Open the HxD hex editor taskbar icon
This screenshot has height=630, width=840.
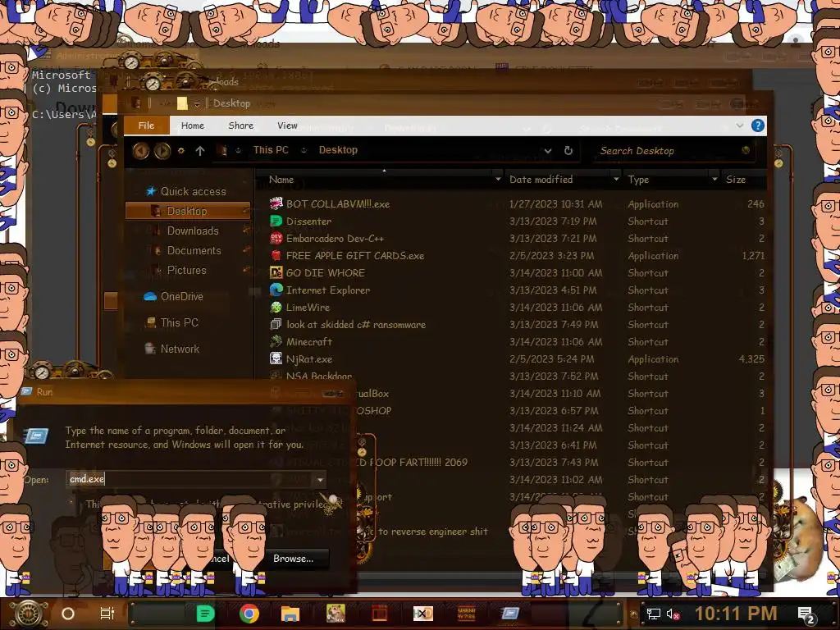click(422, 614)
